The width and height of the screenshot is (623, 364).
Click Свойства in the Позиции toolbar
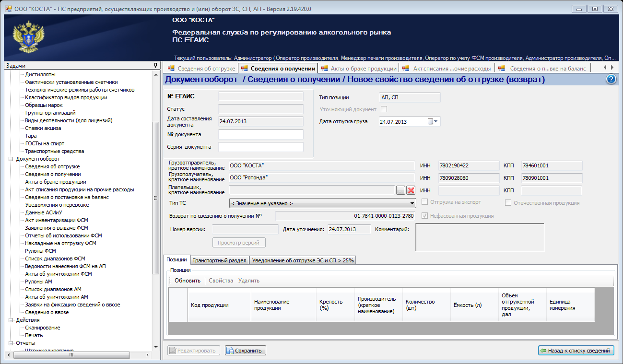point(221,281)
